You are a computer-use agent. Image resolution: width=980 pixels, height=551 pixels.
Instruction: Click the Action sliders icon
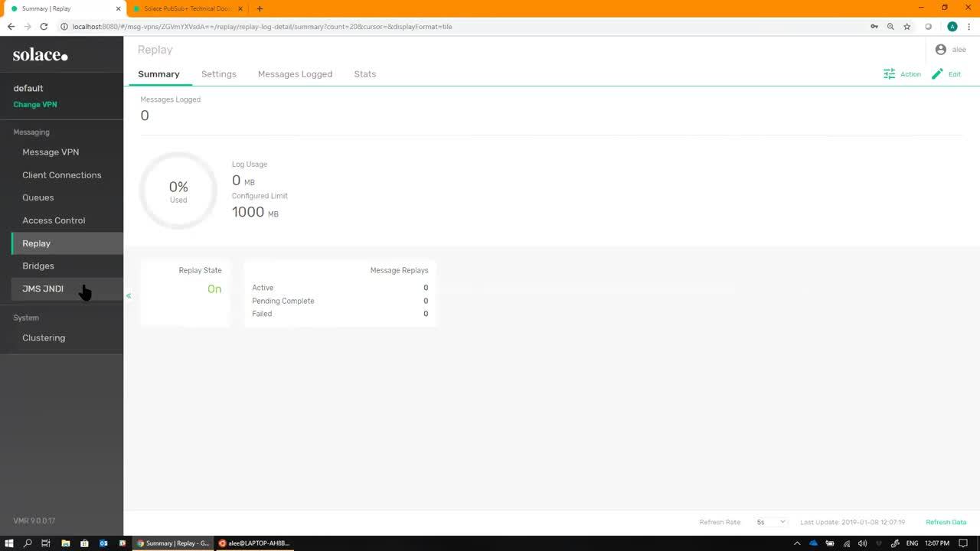[889, 74]
